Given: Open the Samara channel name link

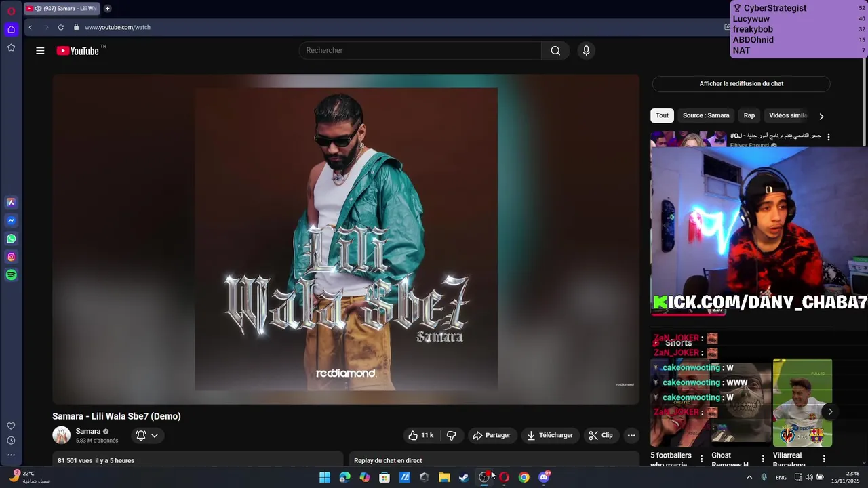Looking at the screenshot, I should pyautogui.click(x=88, y=431).
